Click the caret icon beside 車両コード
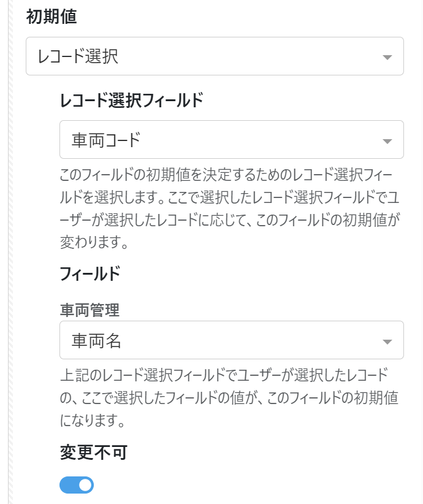 pos(387,141)
